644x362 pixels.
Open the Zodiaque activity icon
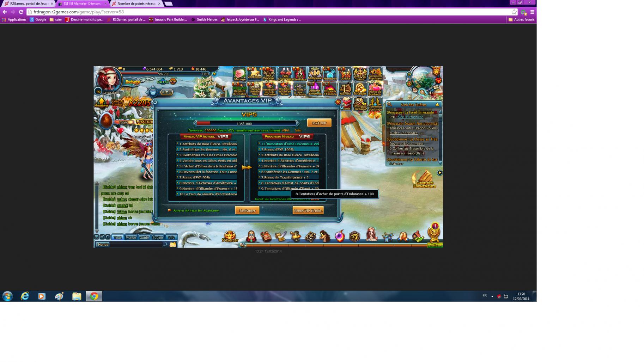(254, 74)
